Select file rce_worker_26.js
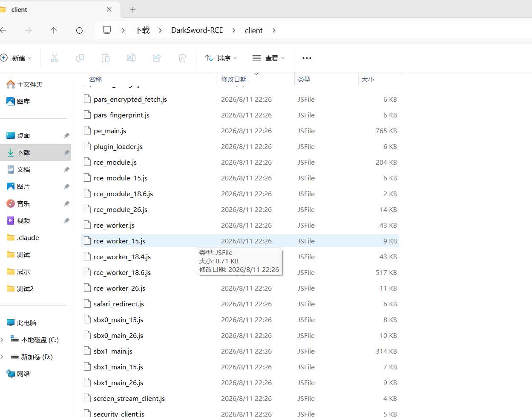532x417 pixels. click(x=240, y=288)
